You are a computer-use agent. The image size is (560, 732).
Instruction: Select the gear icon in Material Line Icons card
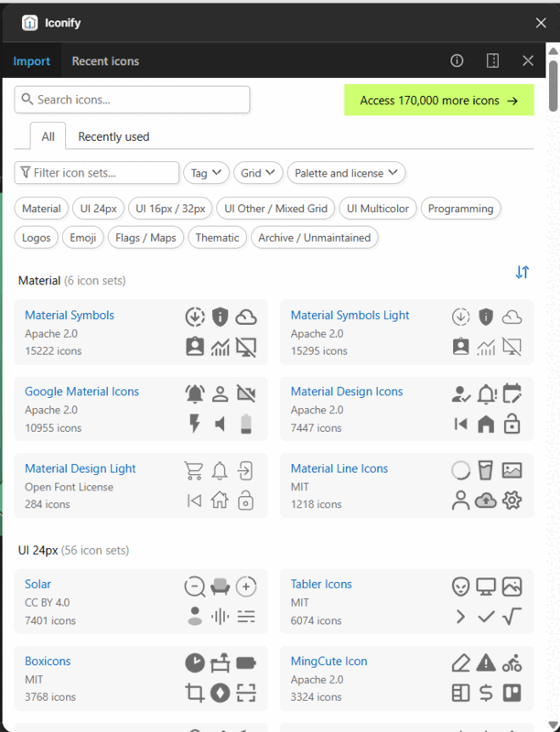(x=512, y=501)
